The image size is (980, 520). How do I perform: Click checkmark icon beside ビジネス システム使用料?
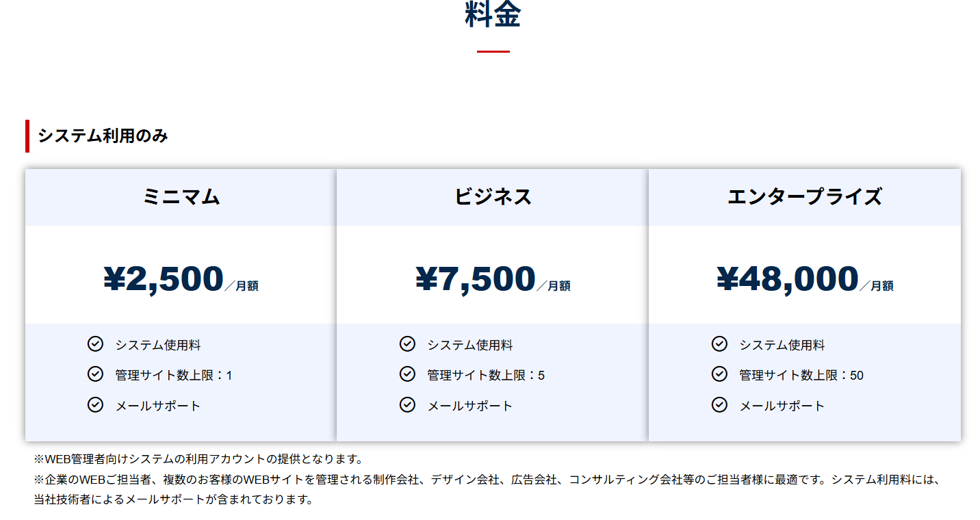point(407,343)
